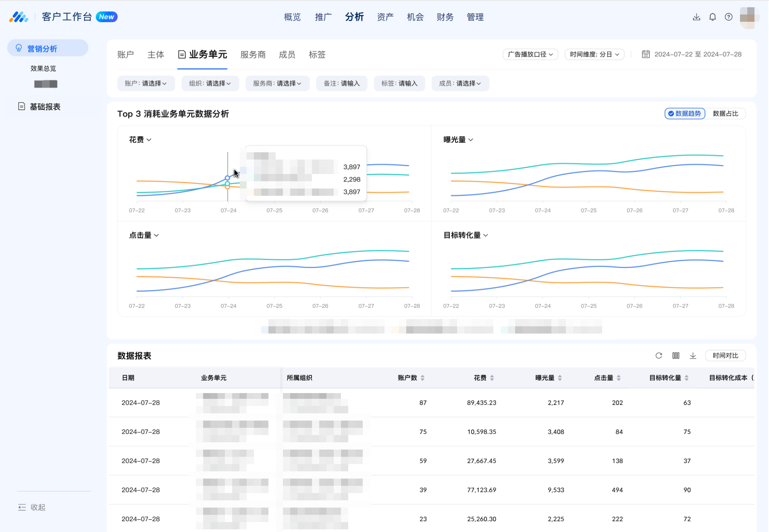Click the help question mark icon
This screenshot has width=769, height=532.
pos(729,17)
